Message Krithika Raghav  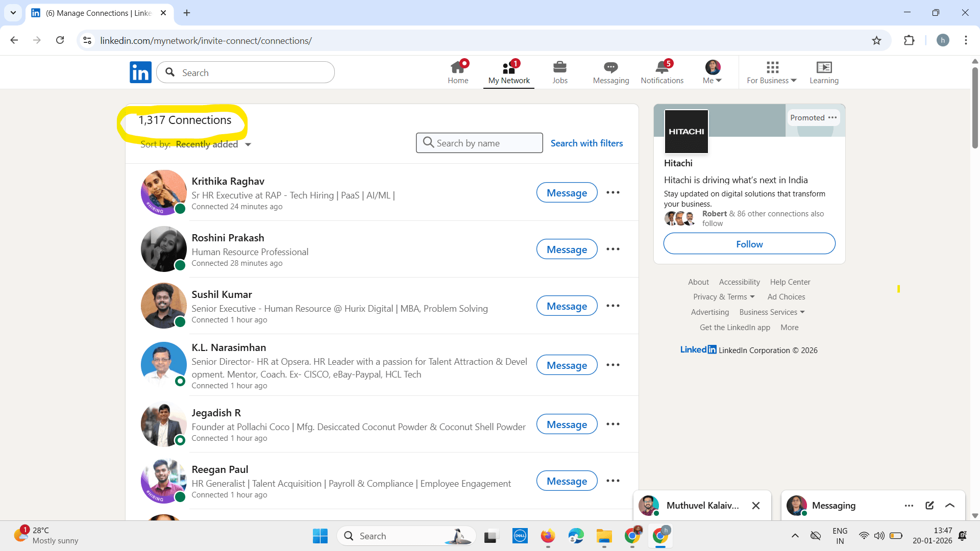tap(567, 192)
